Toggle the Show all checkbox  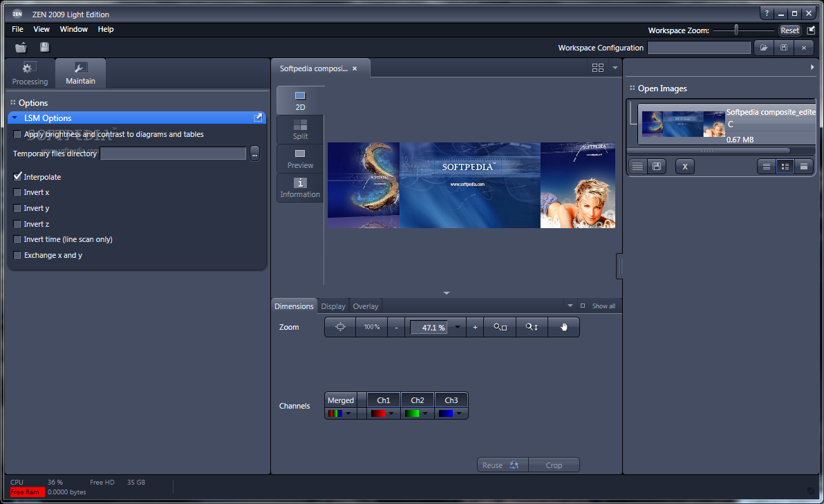point(582,306)
